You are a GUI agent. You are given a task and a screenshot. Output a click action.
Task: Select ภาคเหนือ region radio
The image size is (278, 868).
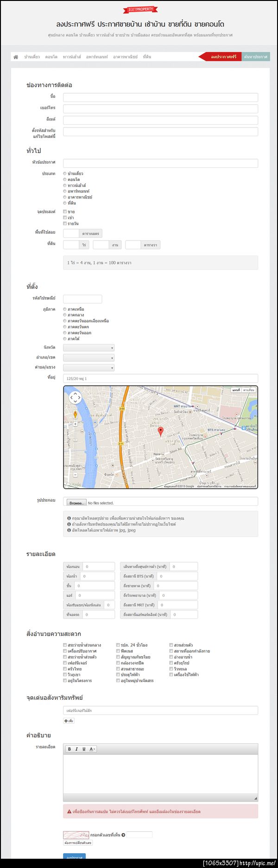click(65, 309)
